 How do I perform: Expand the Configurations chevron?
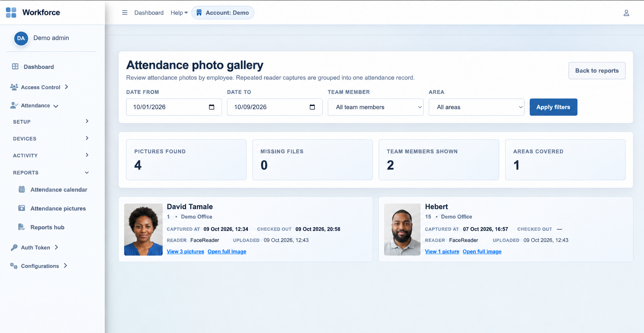(x=65, y=265)
